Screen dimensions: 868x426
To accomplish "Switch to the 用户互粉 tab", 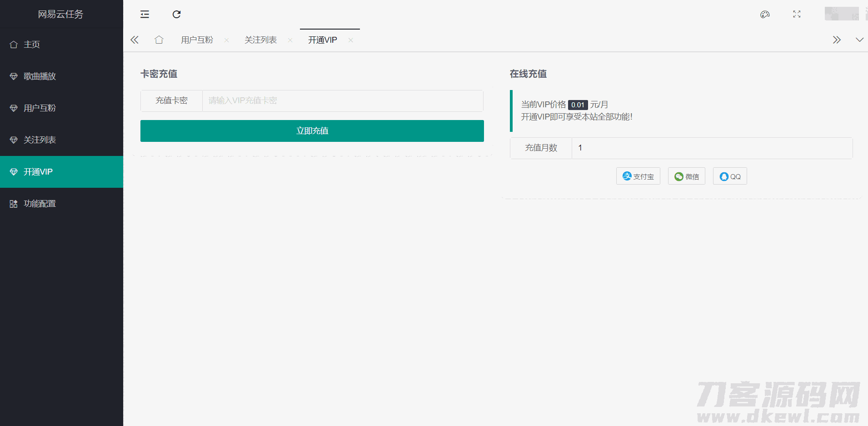I will [197, 40].
